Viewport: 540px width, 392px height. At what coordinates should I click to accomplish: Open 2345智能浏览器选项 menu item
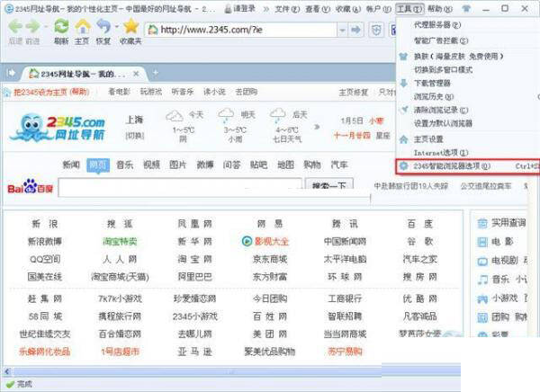[468, 166]
